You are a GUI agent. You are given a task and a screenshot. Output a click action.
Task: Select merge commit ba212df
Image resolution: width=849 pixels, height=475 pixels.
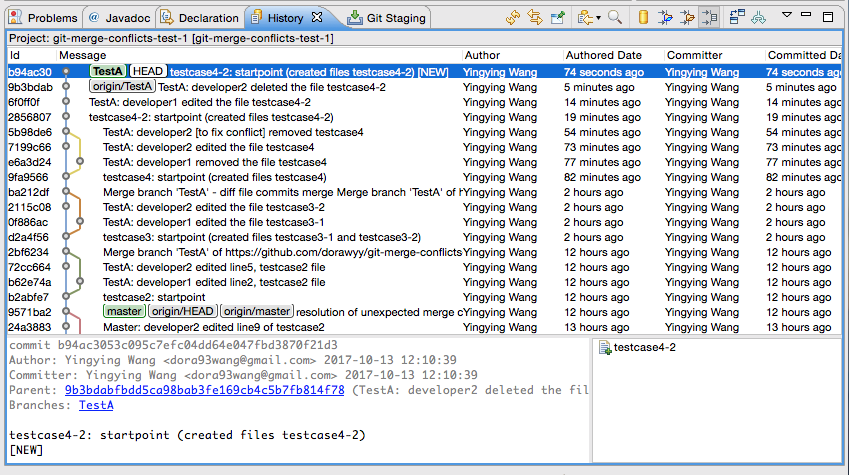pos(424,192)
